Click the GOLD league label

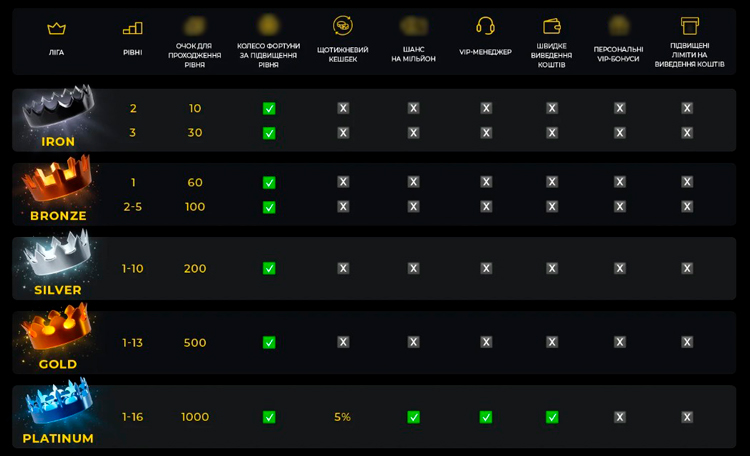[x=58, y=364]
